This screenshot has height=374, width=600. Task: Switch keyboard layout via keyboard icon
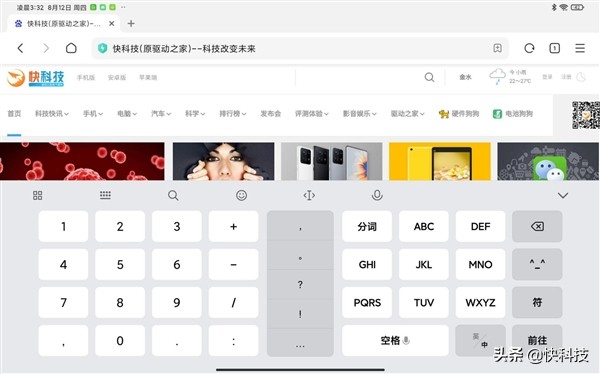[x=105, y=195]
